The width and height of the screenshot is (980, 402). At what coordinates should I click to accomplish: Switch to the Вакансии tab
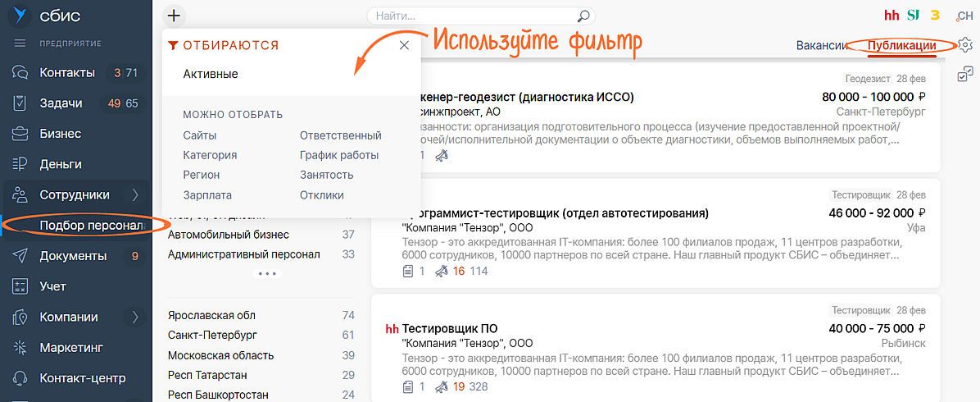[x=820, y=46]
